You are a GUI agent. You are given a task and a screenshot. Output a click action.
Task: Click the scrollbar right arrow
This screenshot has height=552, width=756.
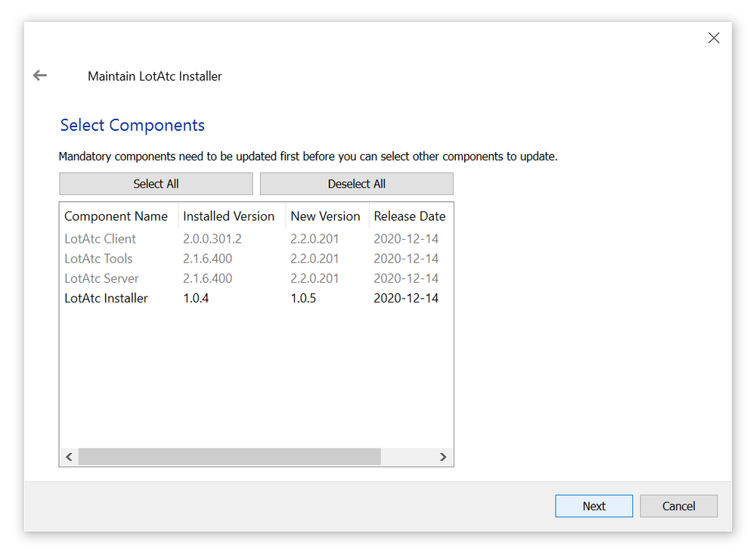443,457
